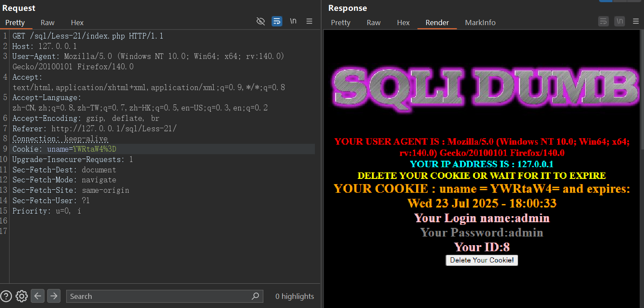This screenshot has height=308, width=644.
Task: Switch Response view to Hex tab
Action: click(404, 23)
